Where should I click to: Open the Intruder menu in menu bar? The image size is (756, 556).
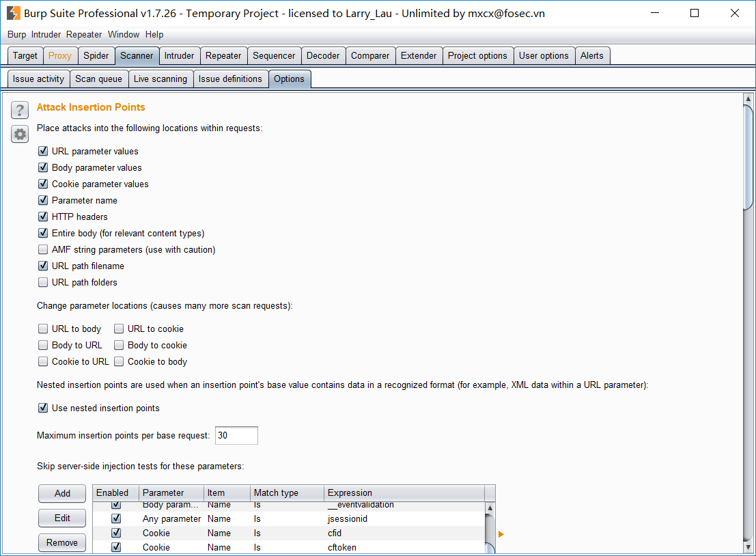coord(46,34)
